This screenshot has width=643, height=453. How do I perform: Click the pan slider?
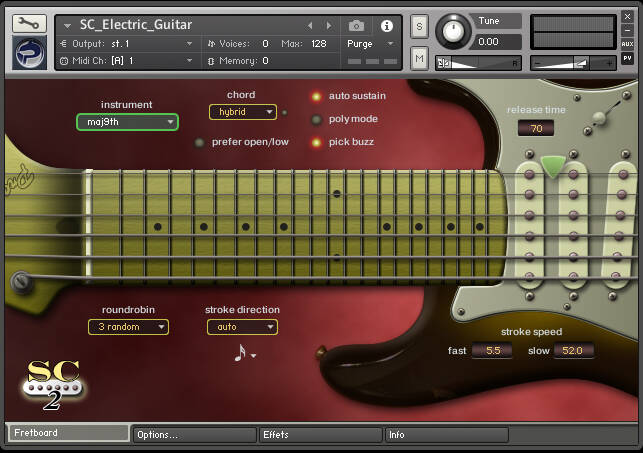[x=478, y=63]
